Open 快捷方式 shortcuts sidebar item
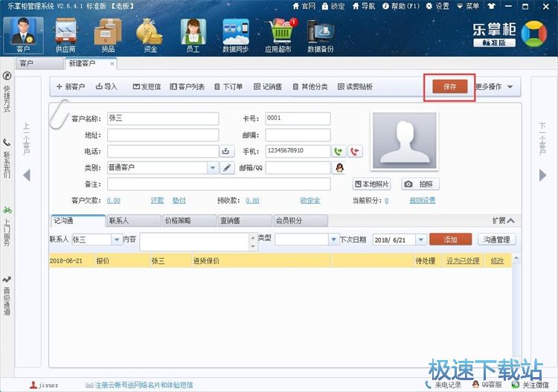Image resolution: width=558 pixels, height=392 pixels. tap(7, 92)
